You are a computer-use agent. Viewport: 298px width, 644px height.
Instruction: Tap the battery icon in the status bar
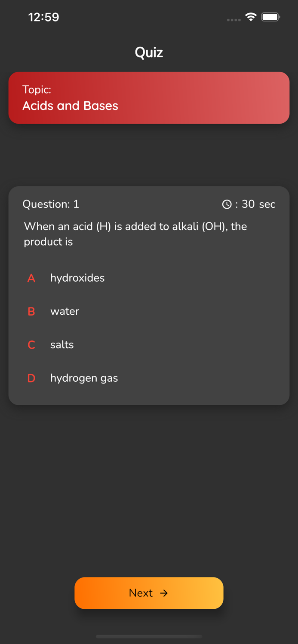tap(270, 17)
